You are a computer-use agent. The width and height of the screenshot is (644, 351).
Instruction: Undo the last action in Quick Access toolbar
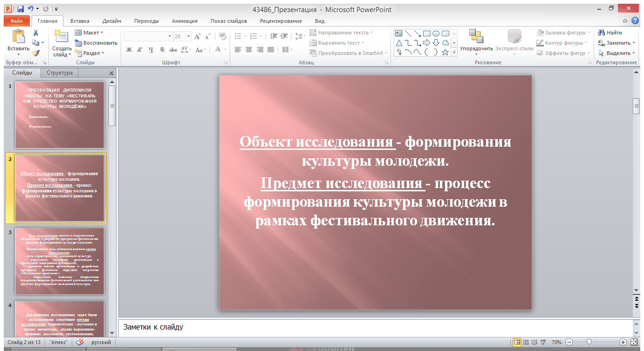(31, 9)
